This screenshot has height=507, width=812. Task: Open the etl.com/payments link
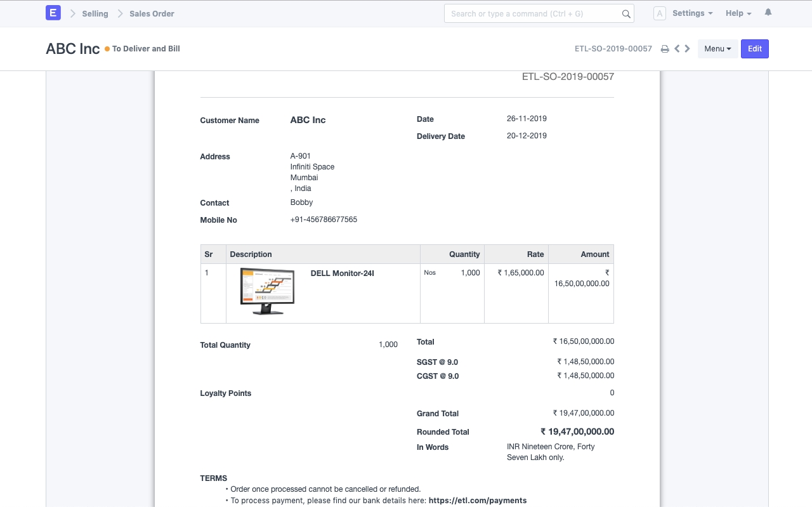click(478, 500)
